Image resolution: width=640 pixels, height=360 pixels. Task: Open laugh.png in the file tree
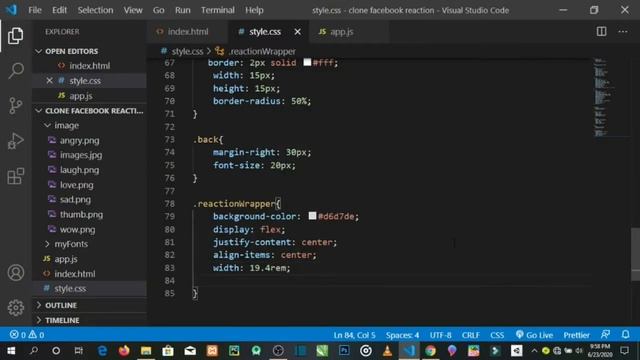coord(80,170)
